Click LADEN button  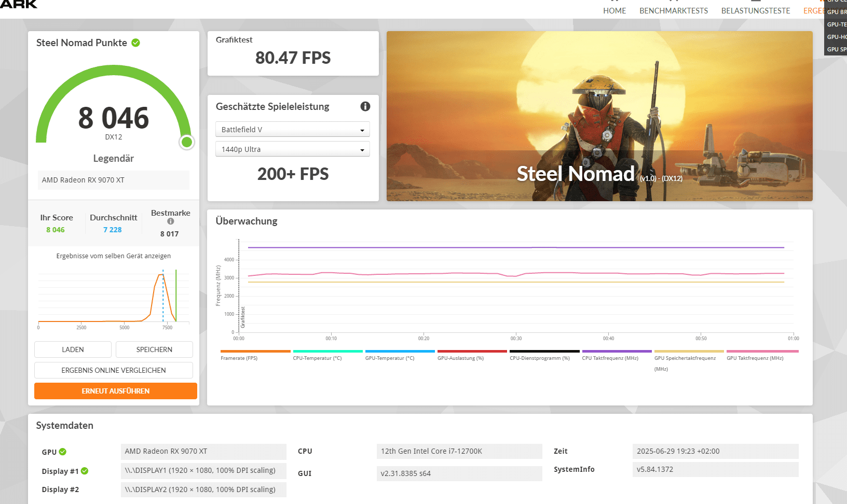click(x=73, y=349)
